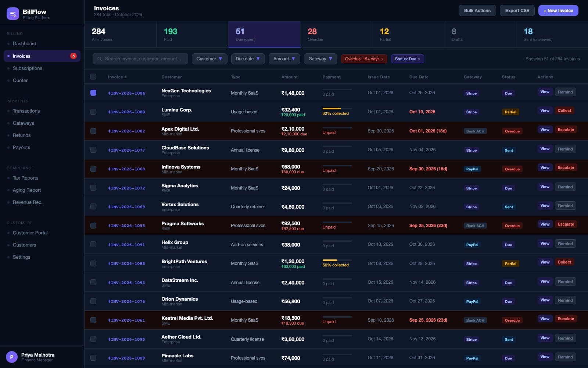Show the Drafts 8 tab
Viewport: 588px width, 368px height.
pyautogui.click(x=480, y=35)
